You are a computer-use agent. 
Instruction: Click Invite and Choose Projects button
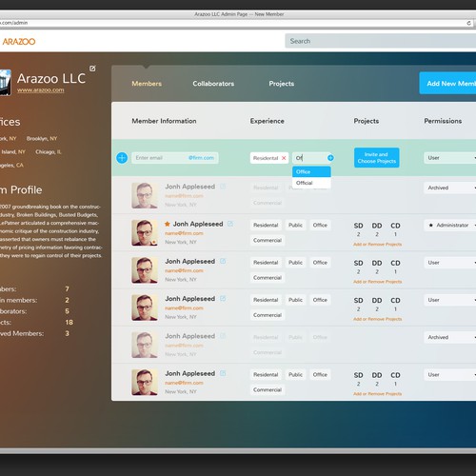click(377, 158)
